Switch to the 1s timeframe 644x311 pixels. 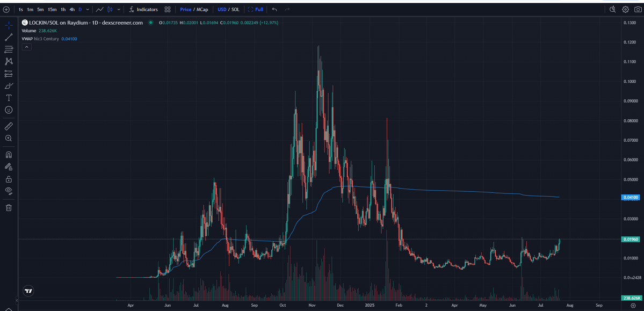tap(20, 9)
